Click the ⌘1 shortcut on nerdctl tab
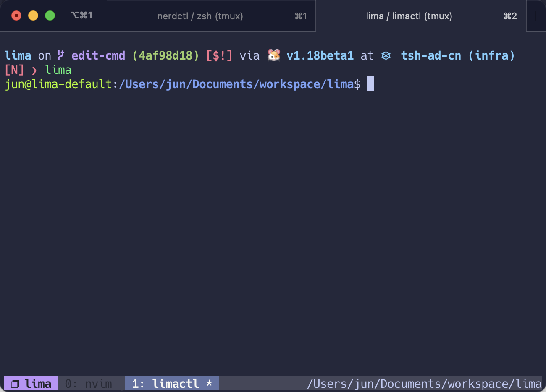This screenshot has height=392, width=546. point(301,16)
